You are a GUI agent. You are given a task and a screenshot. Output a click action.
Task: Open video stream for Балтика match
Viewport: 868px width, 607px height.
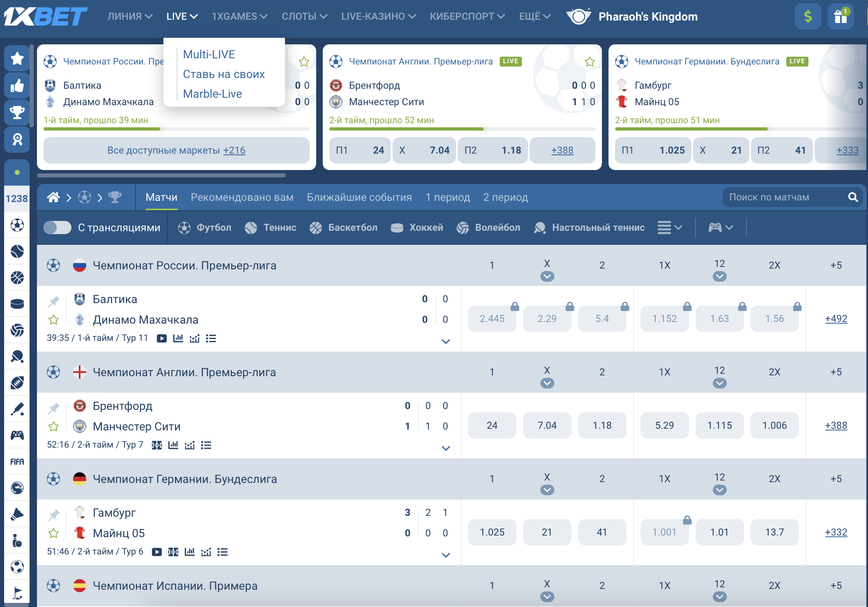(162, 338)
